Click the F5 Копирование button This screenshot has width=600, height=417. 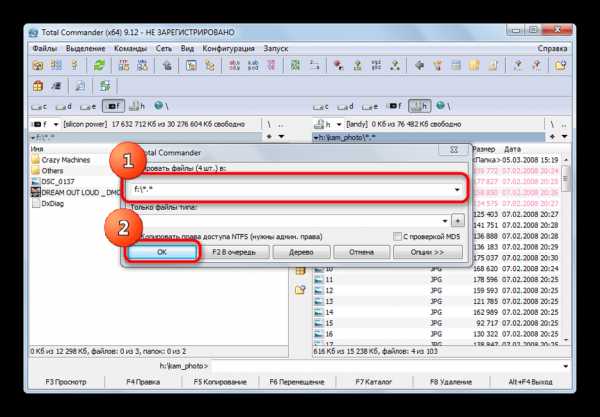pos(220,382)
